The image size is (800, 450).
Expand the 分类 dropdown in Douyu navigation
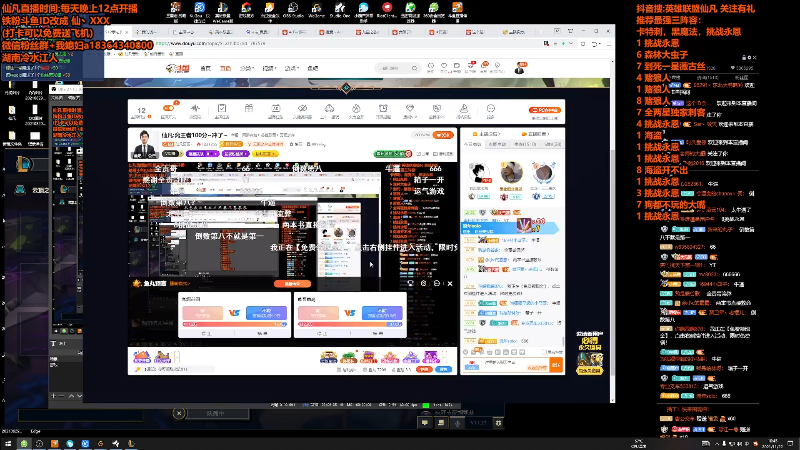246,68
